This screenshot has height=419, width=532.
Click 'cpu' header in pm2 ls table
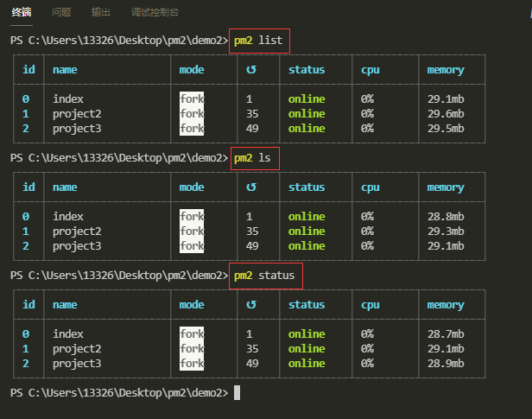pos(370,187)
